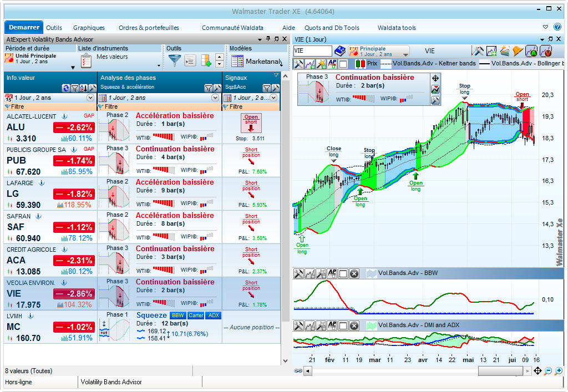Click the Outils up stepper arrow
The height and width of the screenshot is (392, 568).
pos(219,57)
